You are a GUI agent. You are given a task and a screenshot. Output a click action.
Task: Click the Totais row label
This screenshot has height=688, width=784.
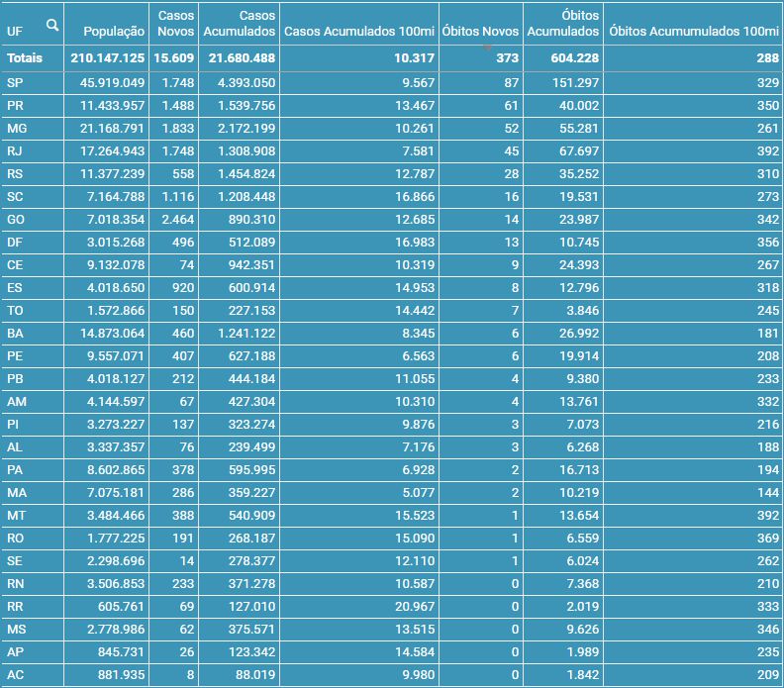pos(25,58)
